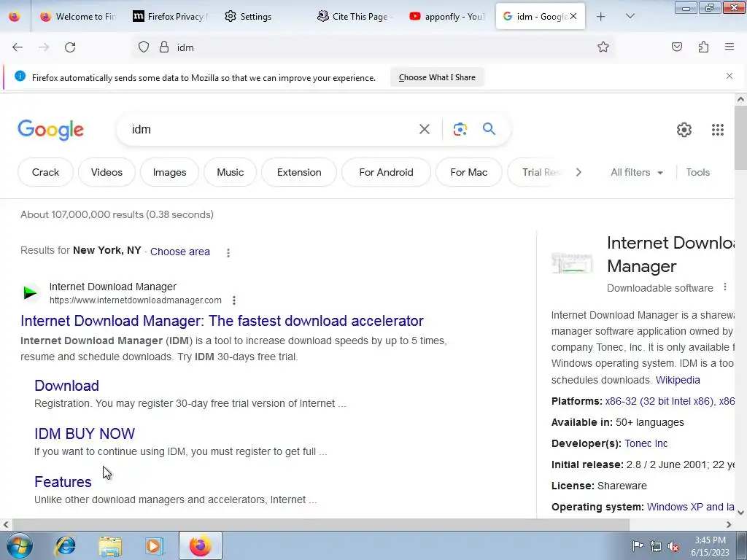The image size is (747, 560).
Task: Click Choose What I Share button
Action: coord(437,77)
